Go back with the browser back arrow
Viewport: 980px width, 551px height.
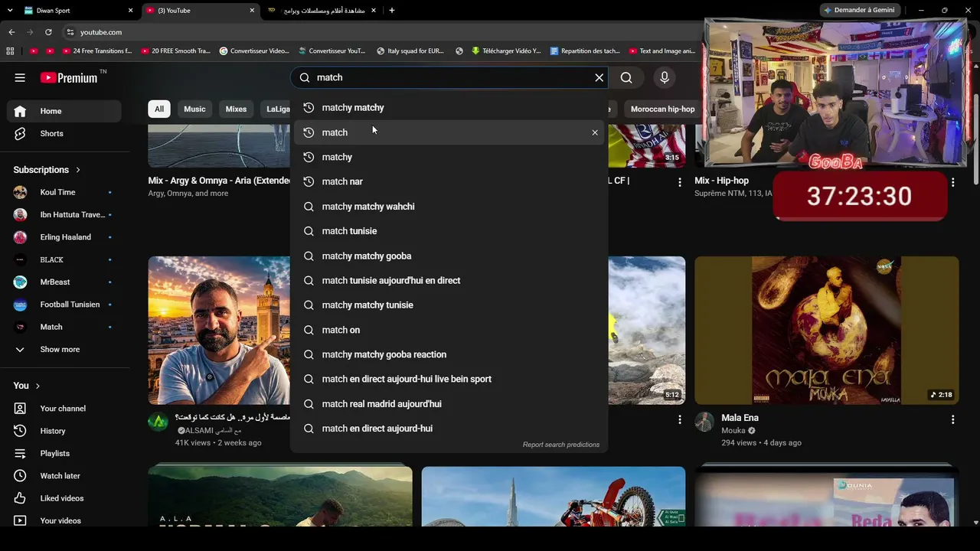(11, 32)
